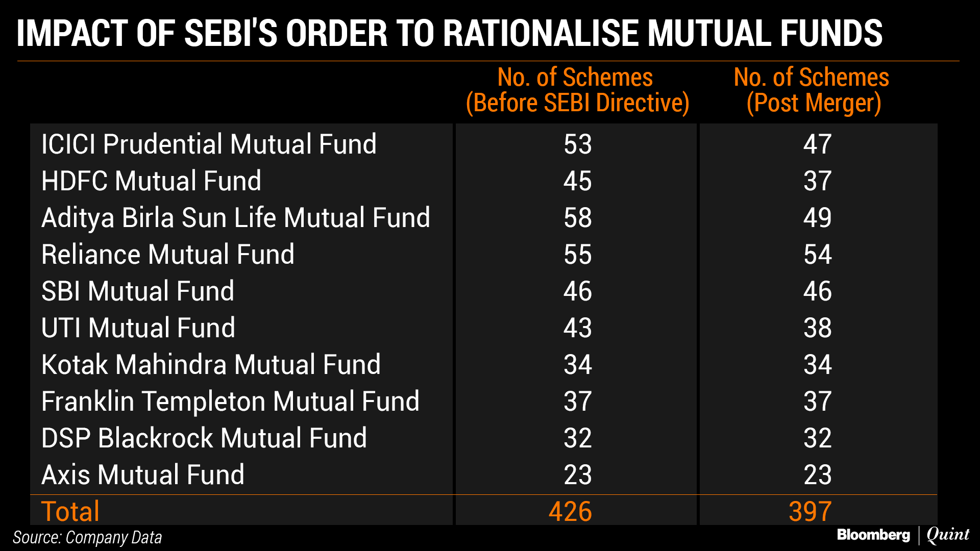Click the Axis Mutual Fund row label

point(143,475)
